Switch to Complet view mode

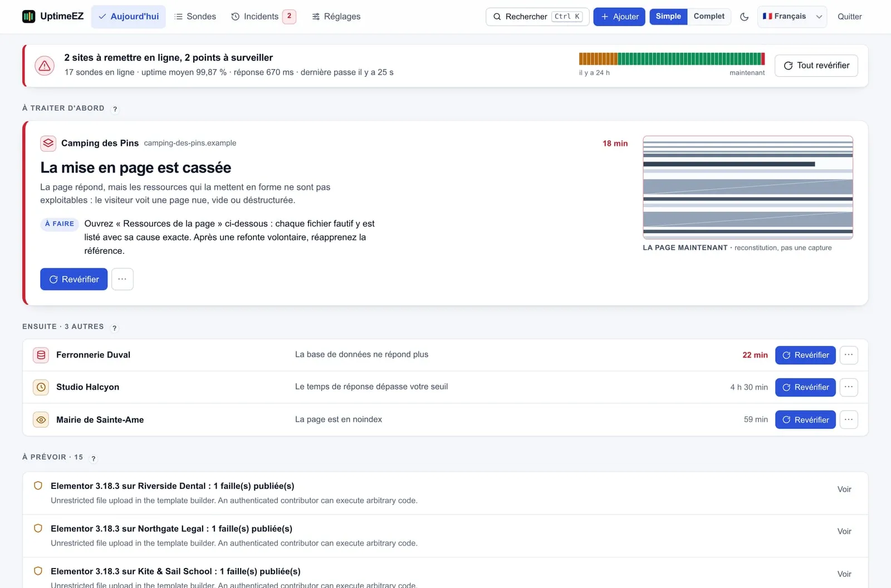pyautogui.click(x=709, y=17)
